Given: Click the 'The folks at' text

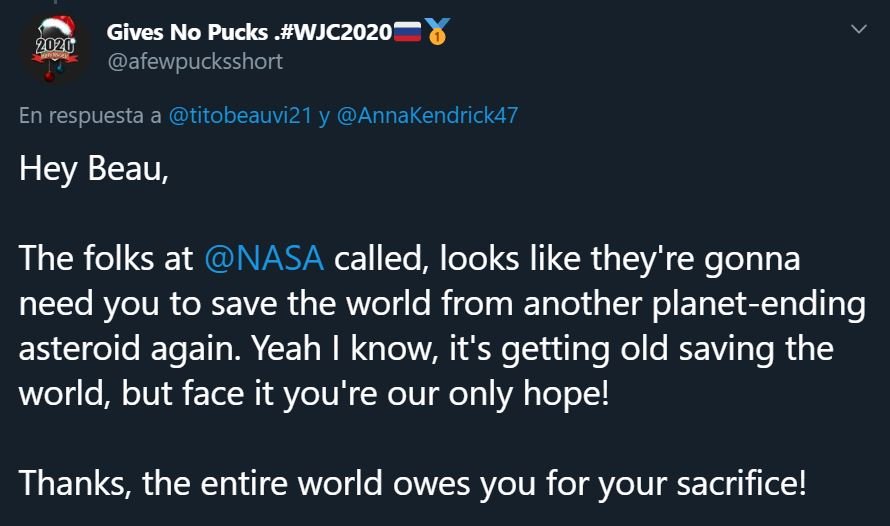Looking at the screenshot, I should click(106, 258).
